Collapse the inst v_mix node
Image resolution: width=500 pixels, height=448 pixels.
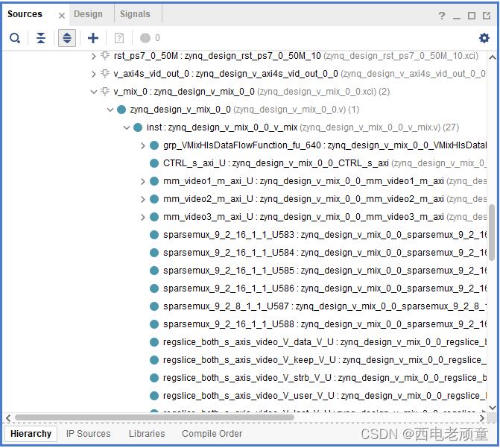(x=127, y=128)
